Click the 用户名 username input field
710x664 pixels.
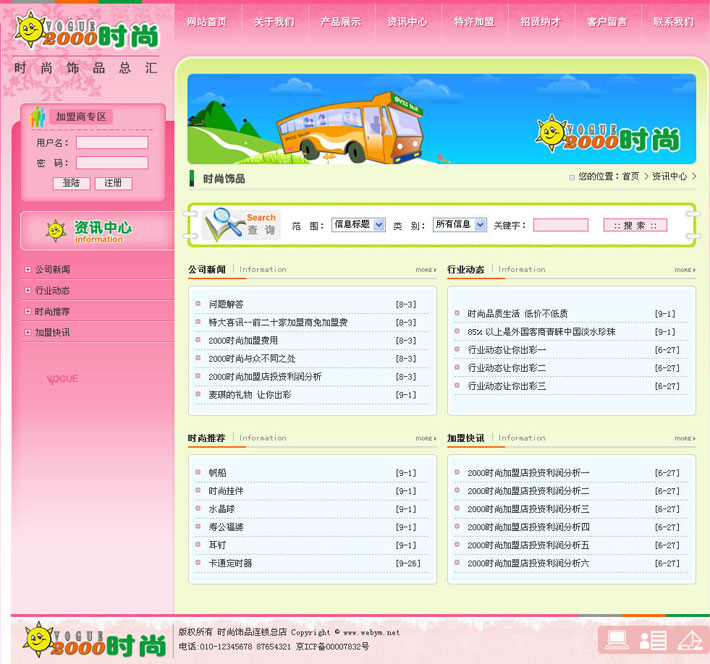[x=112, y=143]
